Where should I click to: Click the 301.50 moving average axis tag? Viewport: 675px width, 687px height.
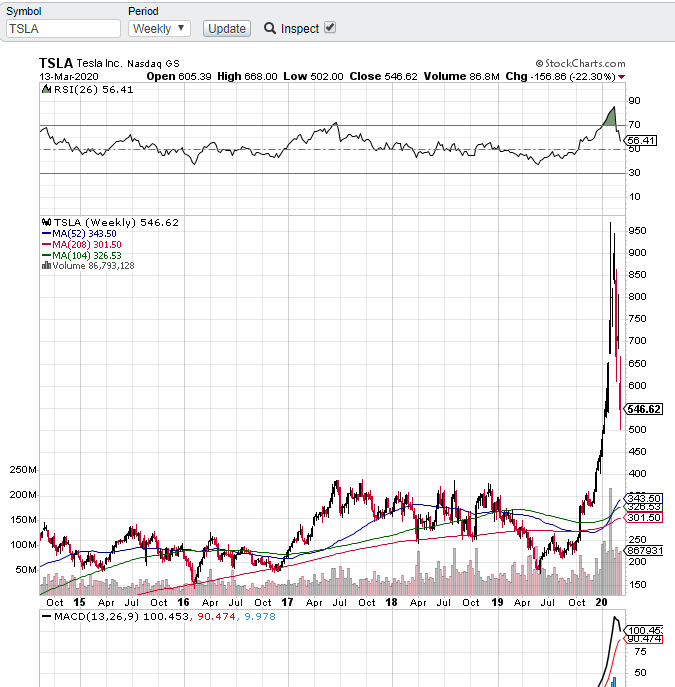pos(643,517)
